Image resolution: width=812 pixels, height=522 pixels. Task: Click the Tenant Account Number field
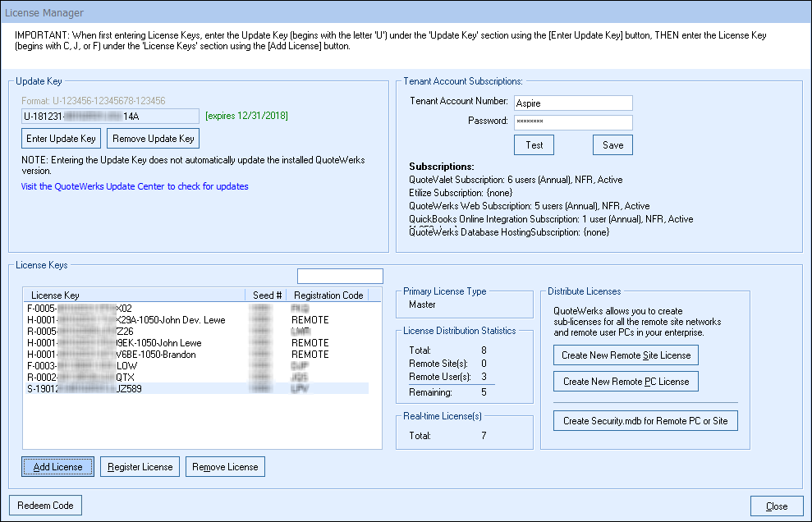coord(572,103)
